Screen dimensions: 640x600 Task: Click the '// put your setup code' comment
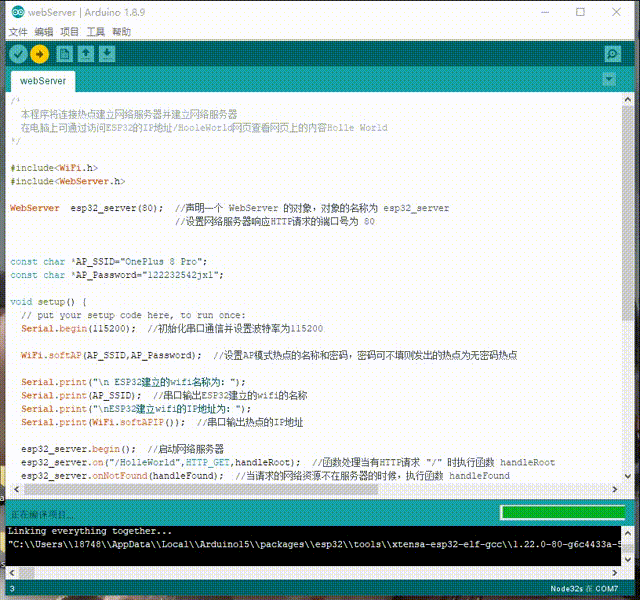pyautogui.click(x=133, y=316)
